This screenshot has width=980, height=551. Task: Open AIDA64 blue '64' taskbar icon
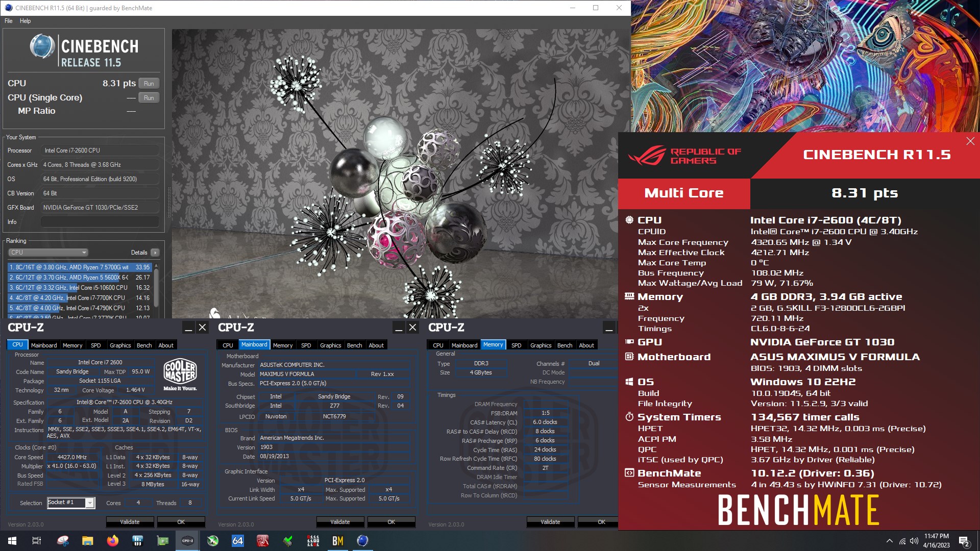click(x=238, y=541)
